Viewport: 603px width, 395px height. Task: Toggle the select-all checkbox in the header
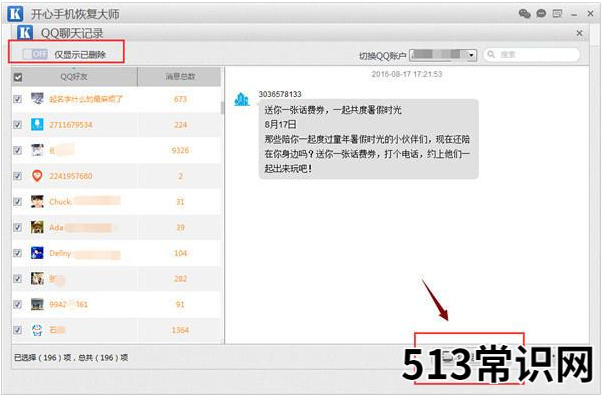coord(18,77)
